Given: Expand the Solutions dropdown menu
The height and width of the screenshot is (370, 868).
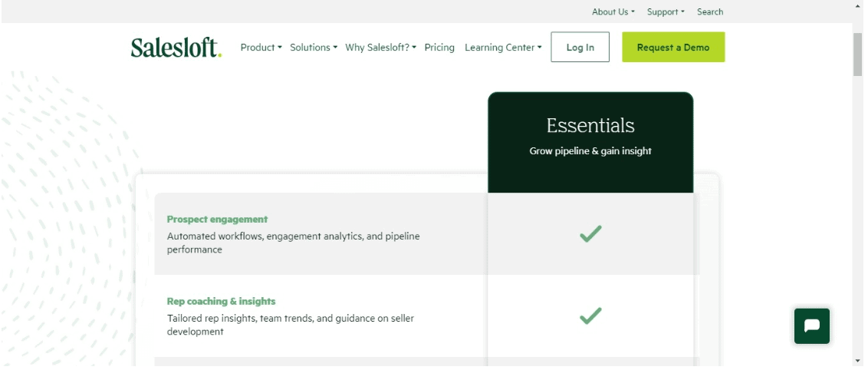Looking at the screenshot, I should coord(314,48).
